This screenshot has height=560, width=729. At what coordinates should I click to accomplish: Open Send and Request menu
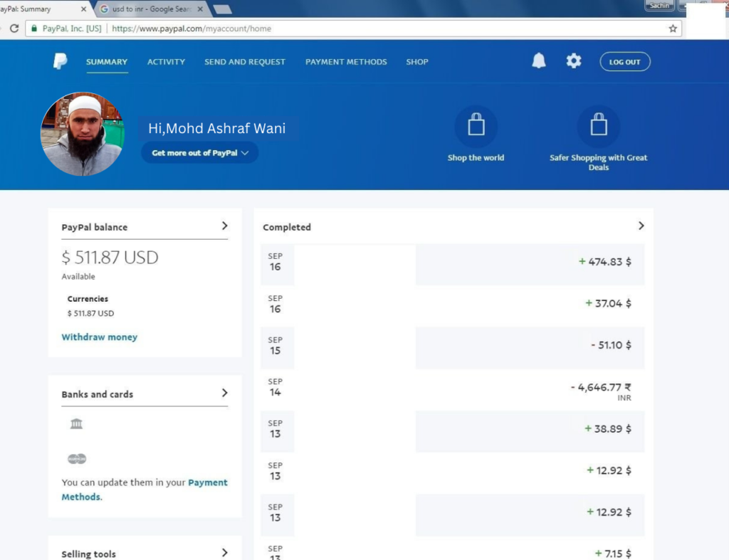pos(245,62)
